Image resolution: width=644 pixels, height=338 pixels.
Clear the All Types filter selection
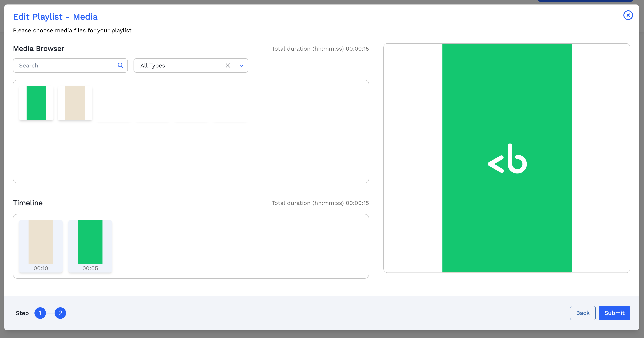coord(228,65)
